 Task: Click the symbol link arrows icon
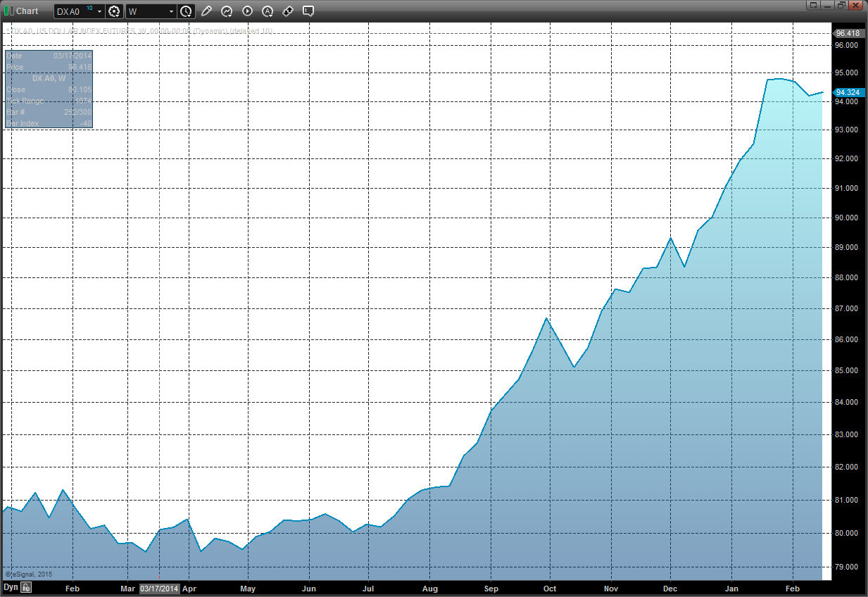click(x=288, y=11)
